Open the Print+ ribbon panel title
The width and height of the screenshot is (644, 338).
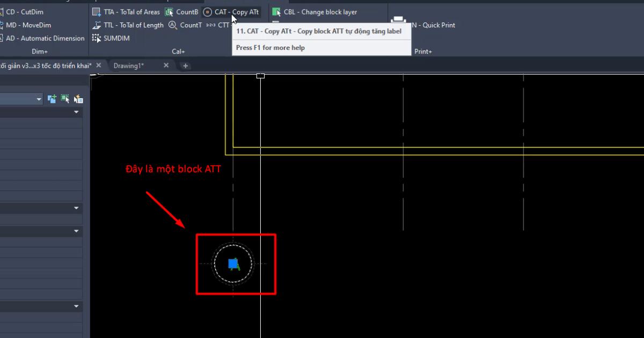click(x=423, y=52)
